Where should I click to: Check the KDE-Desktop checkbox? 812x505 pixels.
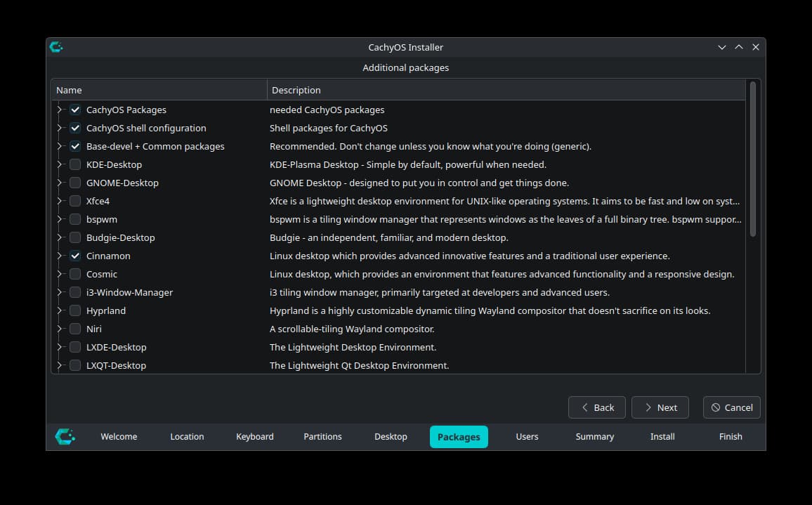75,165
